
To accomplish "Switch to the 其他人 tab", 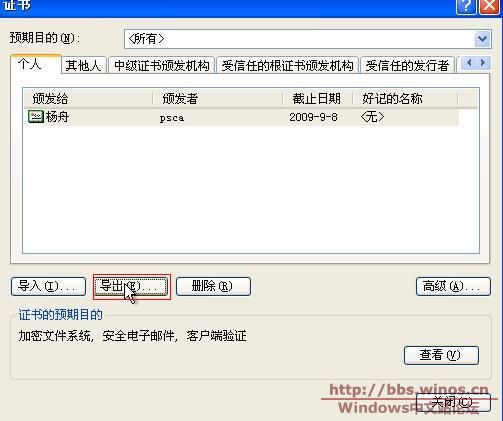I will [83, 65].
